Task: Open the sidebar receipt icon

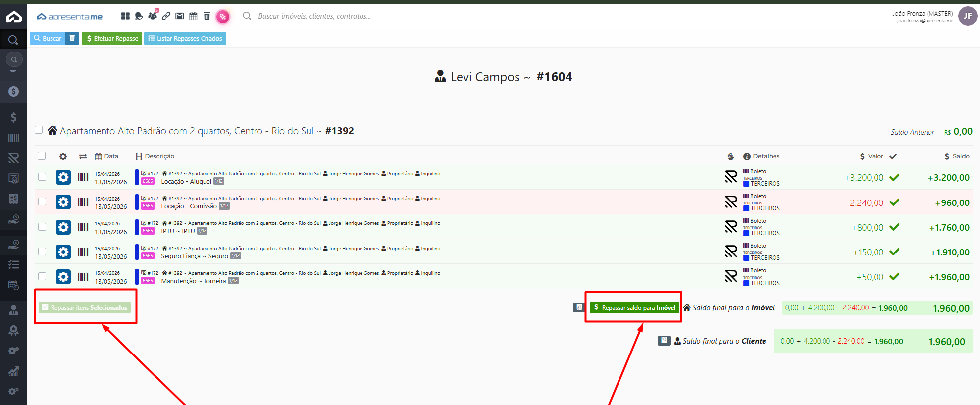Action: click(13, 199)
